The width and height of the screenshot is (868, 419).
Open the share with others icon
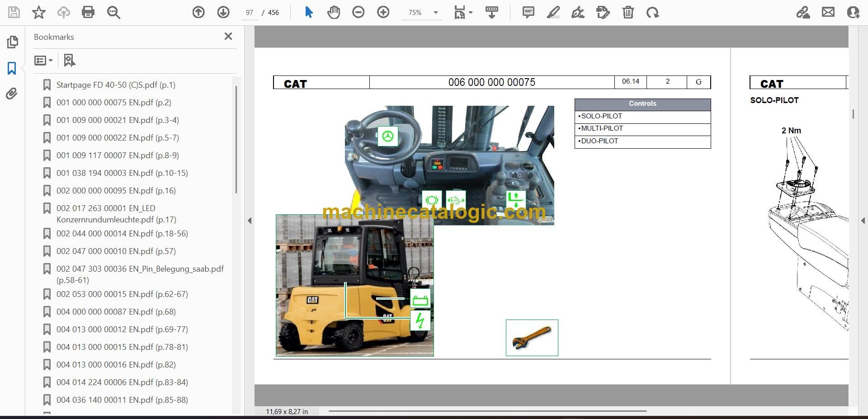click(853, 12)
